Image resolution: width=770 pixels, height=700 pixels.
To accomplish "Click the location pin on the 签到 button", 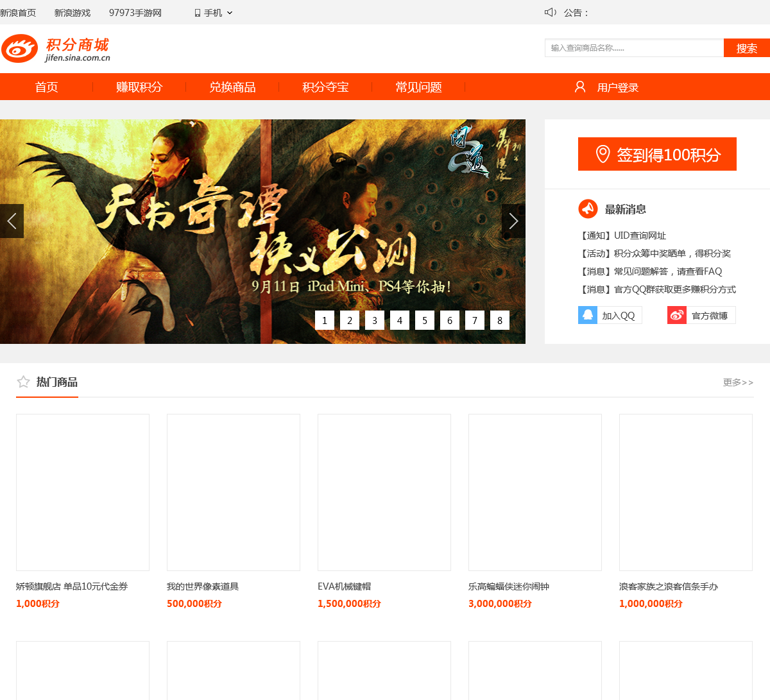I will coord(603,154).
